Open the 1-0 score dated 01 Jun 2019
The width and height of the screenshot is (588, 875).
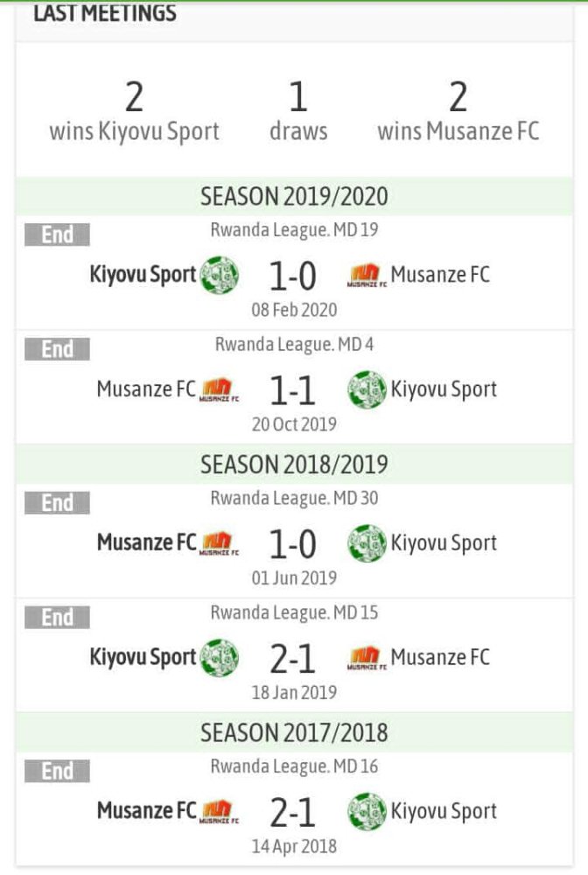pyautogui.click(x=292, y=545)
